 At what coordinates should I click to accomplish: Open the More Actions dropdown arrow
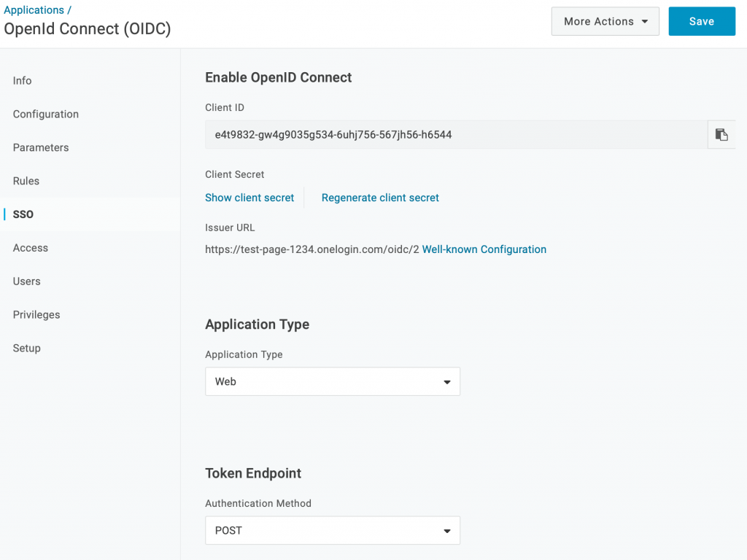(645, 21)
